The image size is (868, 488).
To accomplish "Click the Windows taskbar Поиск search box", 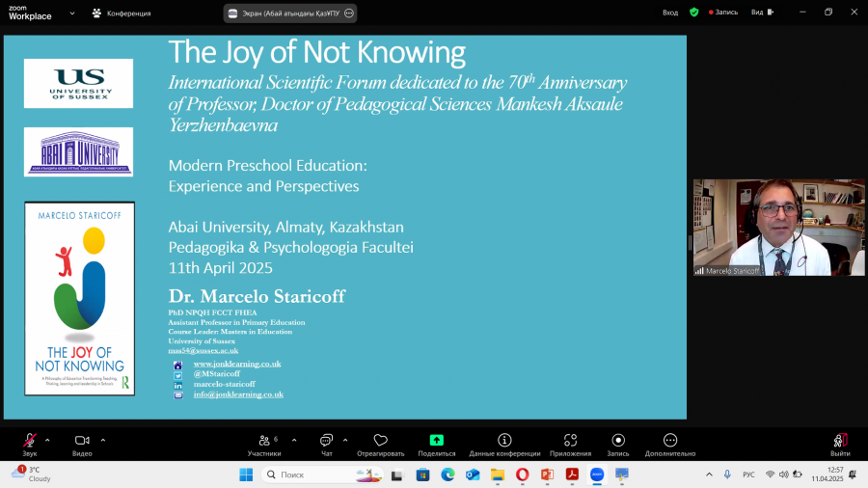I will point(321,474).
